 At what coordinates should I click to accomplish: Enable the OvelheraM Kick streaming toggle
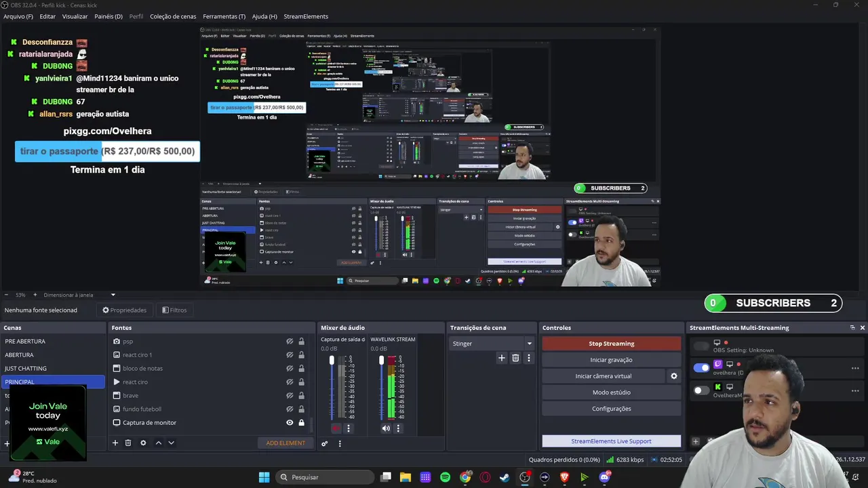pyautogui.click(x=701, y=390)
